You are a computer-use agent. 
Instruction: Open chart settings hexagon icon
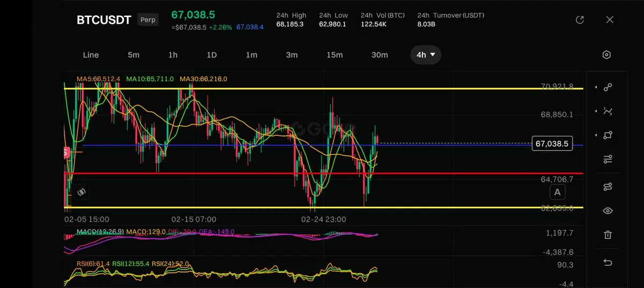pyautogui.click(x=606, y=55)
